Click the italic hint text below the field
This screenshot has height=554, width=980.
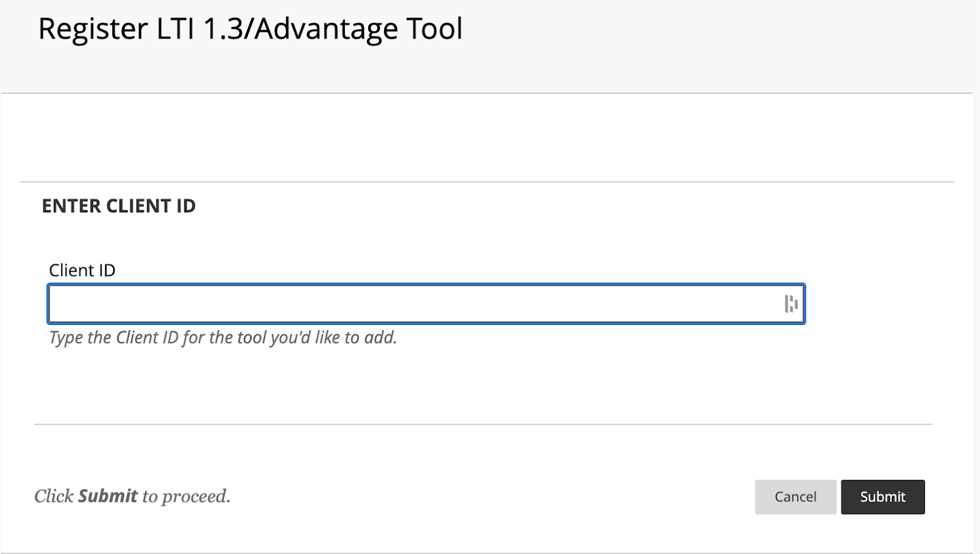click(x=222, y=337)
